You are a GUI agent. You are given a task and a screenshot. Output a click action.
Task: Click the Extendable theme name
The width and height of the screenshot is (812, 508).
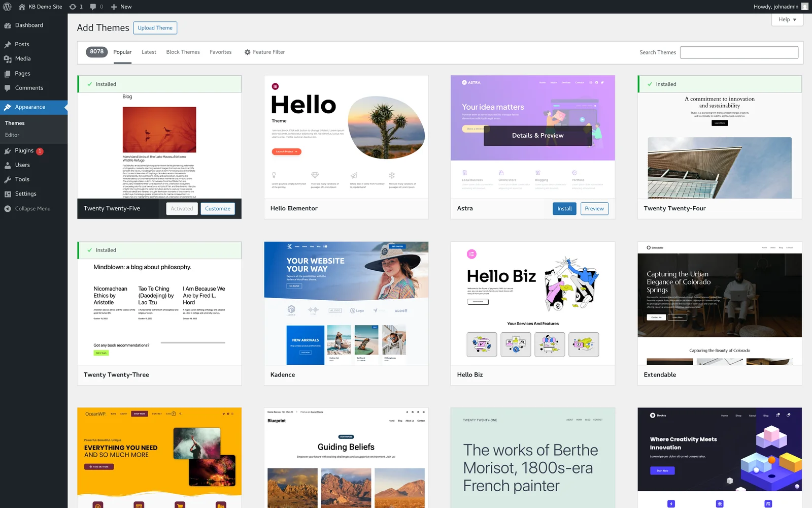660,375
